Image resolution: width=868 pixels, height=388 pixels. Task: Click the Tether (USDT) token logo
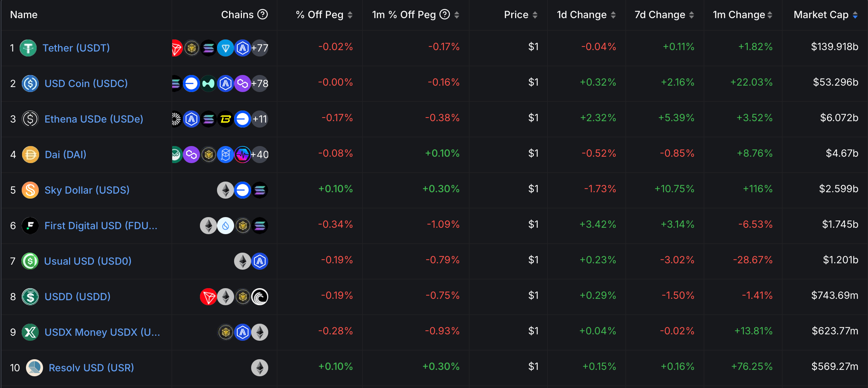pos(28,48)
